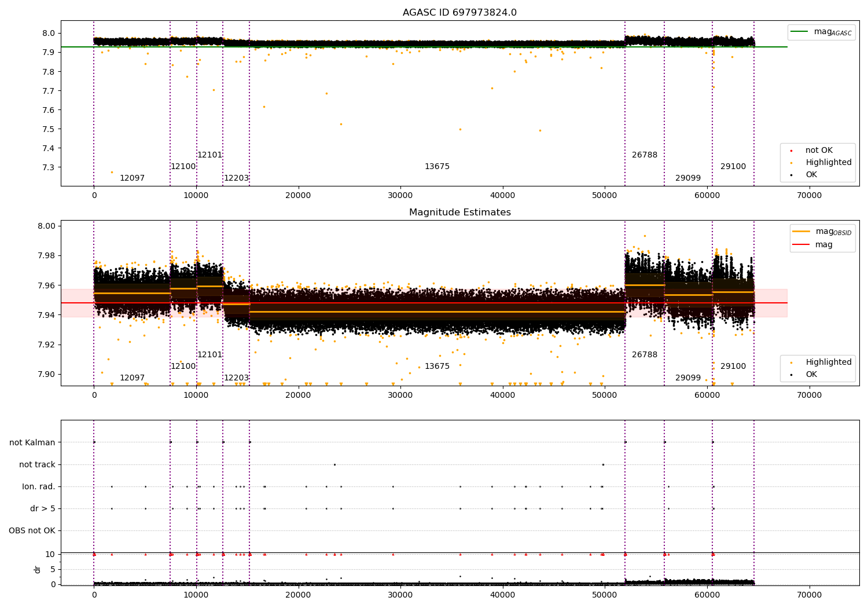Select the red "mag" legend entry

tap(813, 245)
